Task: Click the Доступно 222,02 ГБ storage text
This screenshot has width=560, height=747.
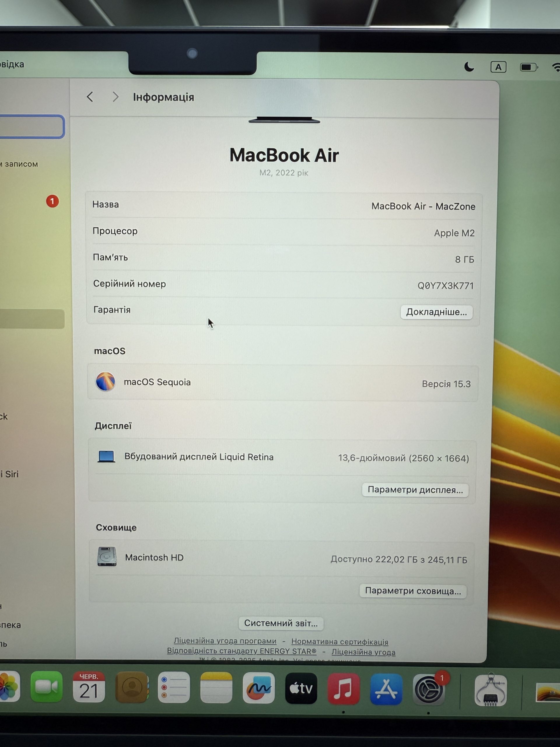Action: tap(399, 560)
